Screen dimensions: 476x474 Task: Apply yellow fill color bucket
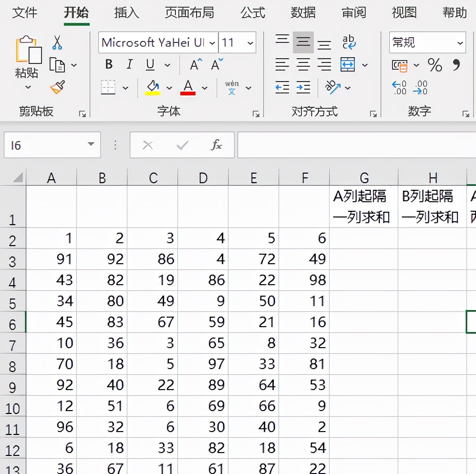pyautogui.click(x=153, y=88)
